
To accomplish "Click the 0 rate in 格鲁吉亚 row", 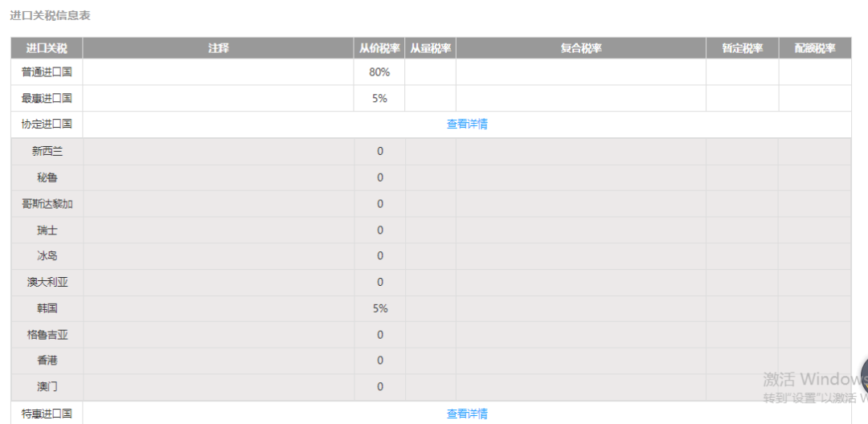I will pyautogui.click(x=379, y=334).
